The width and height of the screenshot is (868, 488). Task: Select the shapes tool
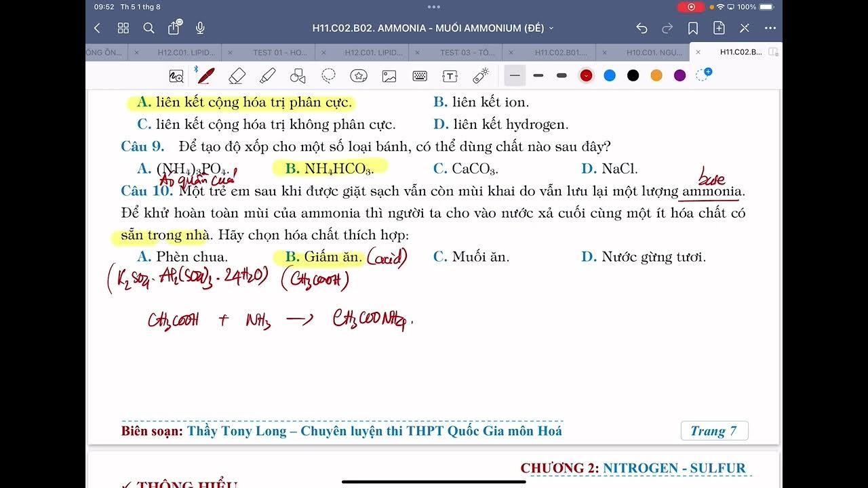(x=298, y=76)
